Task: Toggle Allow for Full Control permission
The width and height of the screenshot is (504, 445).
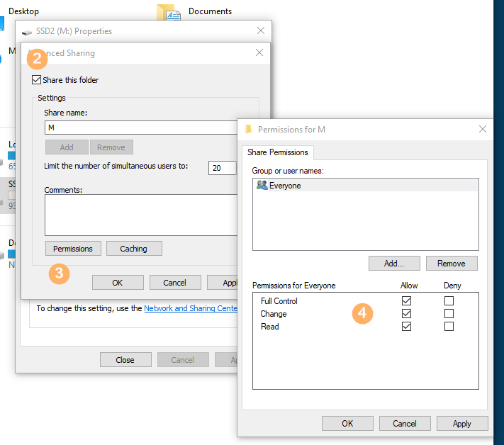Action: coord(406,300)
